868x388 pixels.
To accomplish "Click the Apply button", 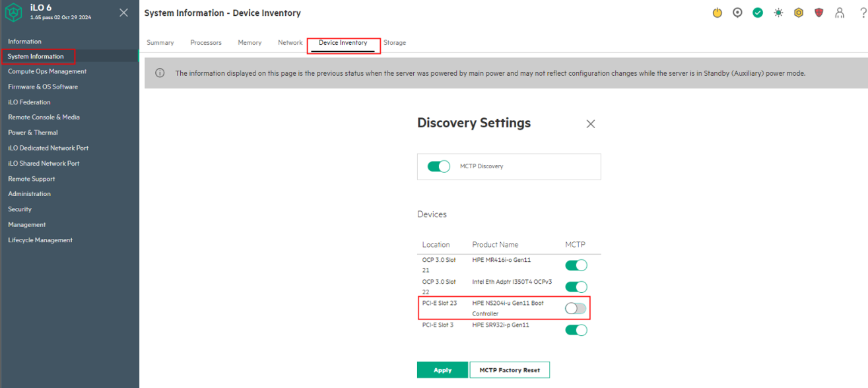I will coord(442,370).
